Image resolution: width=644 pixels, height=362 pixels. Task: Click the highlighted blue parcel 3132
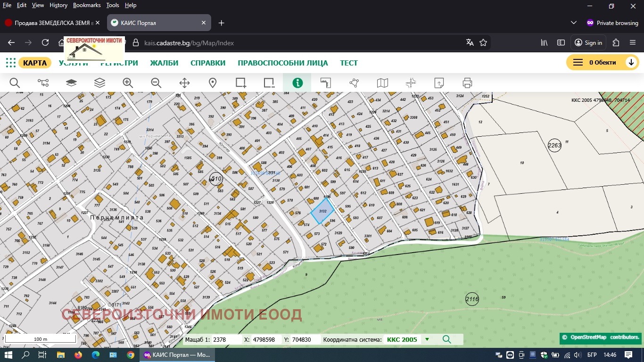coord(322,210)
